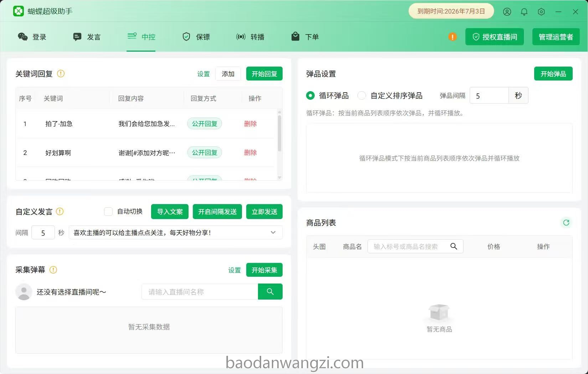Switch to 转播 tab
The image size is (588, 374).
point(250,37)
